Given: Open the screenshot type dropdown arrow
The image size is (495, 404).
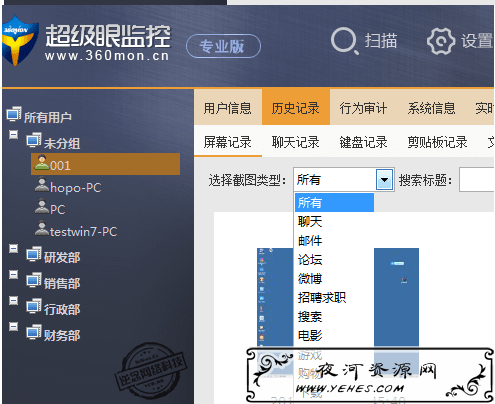Looking at the screenshot, I should (384, 180).
